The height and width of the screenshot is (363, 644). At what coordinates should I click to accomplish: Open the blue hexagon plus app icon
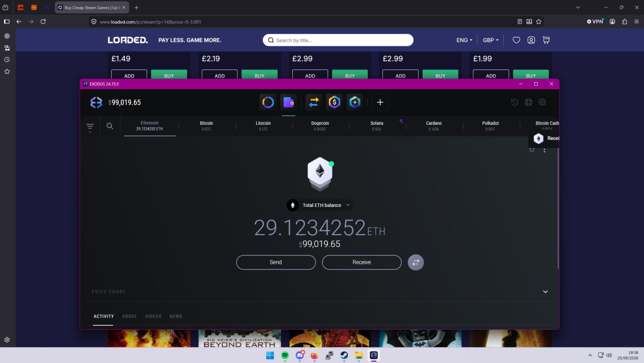pos(355,102)
